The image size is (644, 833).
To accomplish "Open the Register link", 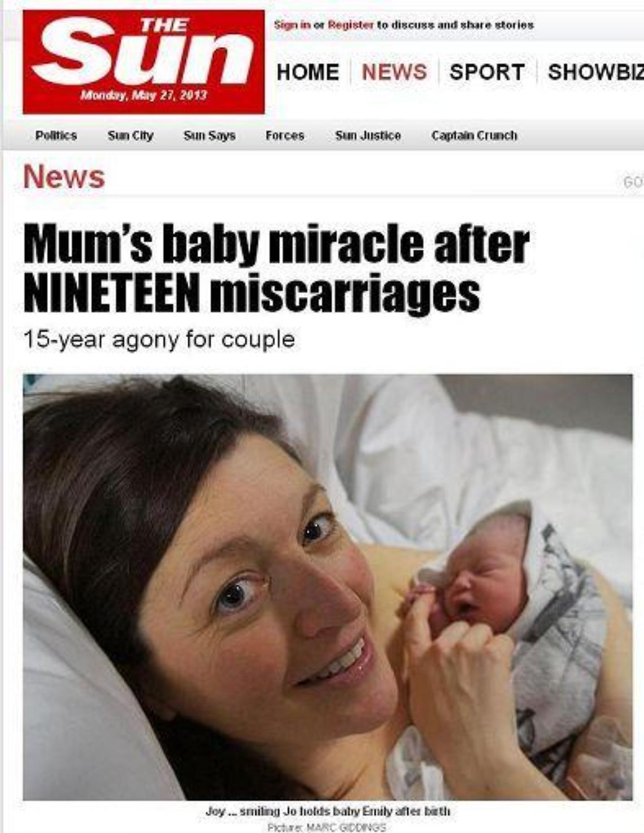I will tap(350, 25).
